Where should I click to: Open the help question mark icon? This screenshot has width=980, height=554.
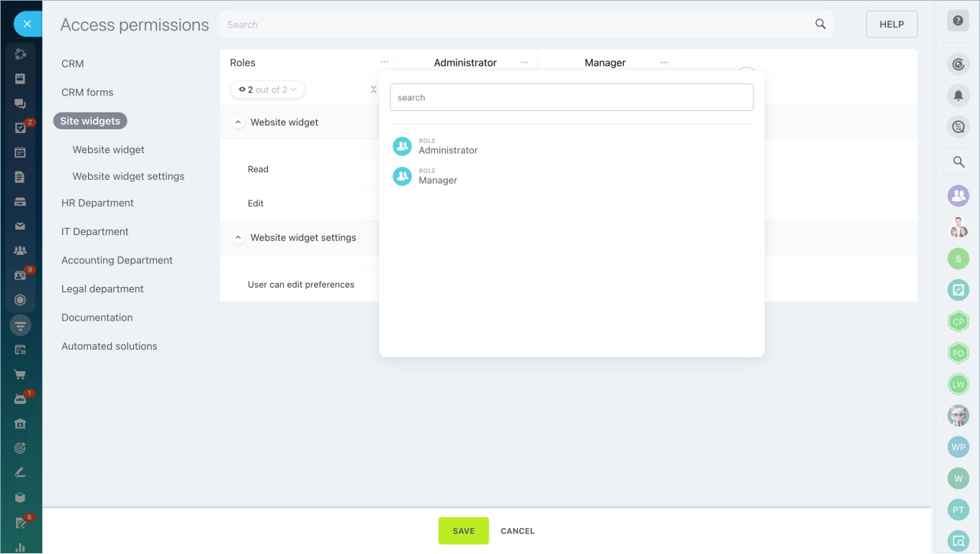[x=958, y=21]
